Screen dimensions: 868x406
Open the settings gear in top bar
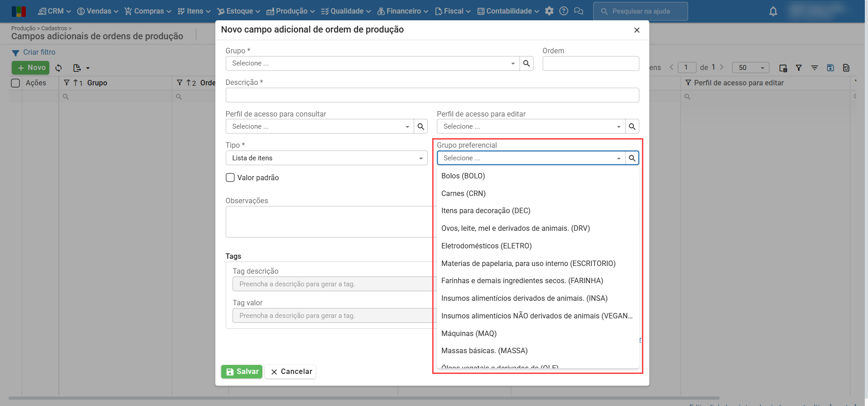(x=549, y=11)
